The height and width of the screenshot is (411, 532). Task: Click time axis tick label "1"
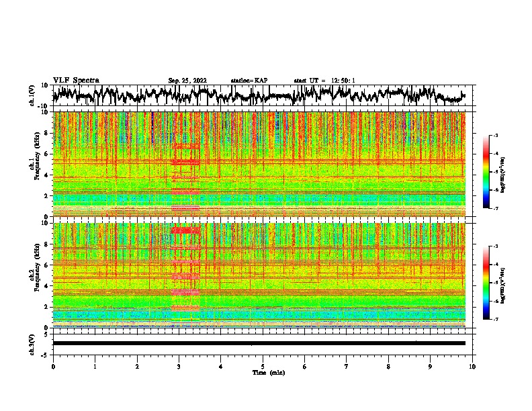click(95, 367)
